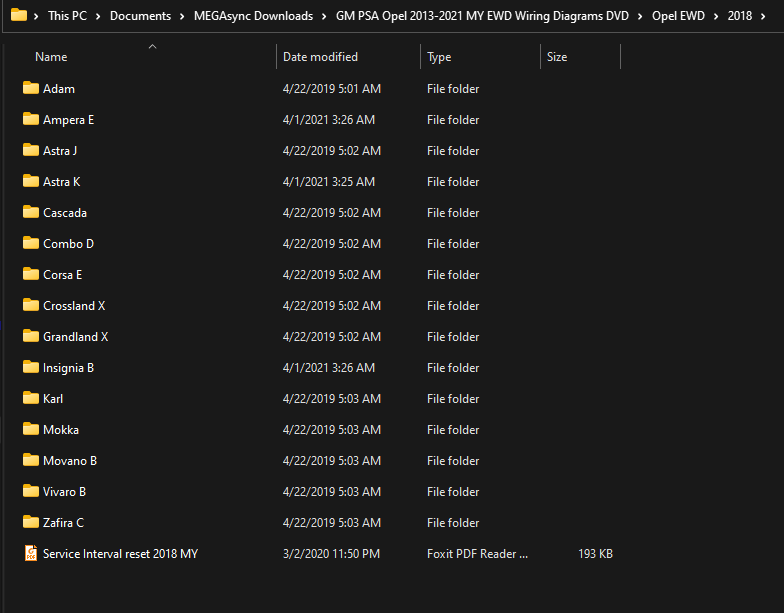
Task: Expand chevron after This PC
Action: pyautogui.click(x=98, y=16)
